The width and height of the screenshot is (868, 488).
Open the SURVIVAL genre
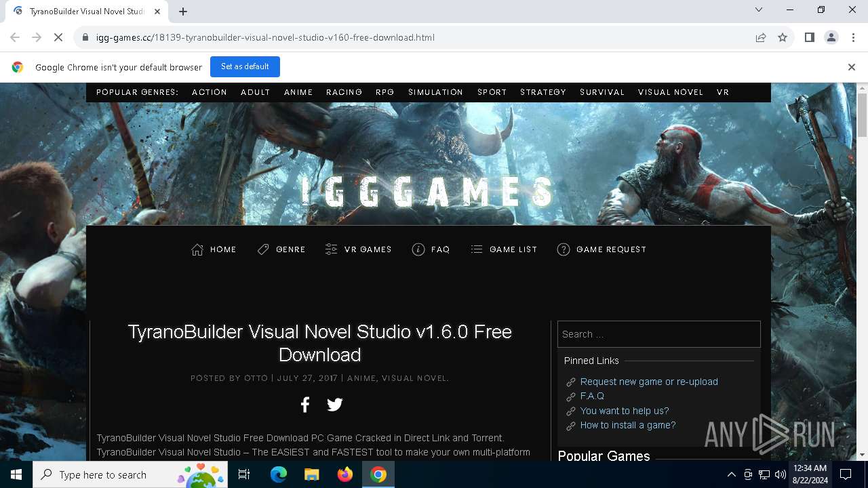tap(602, 92)
